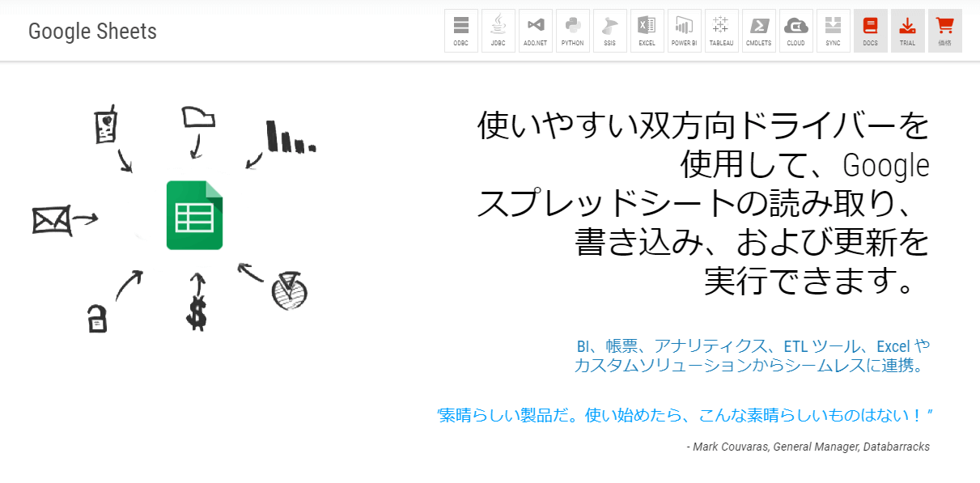
Task: Click the sketched envelope mail icon
Action: [51, 220]
